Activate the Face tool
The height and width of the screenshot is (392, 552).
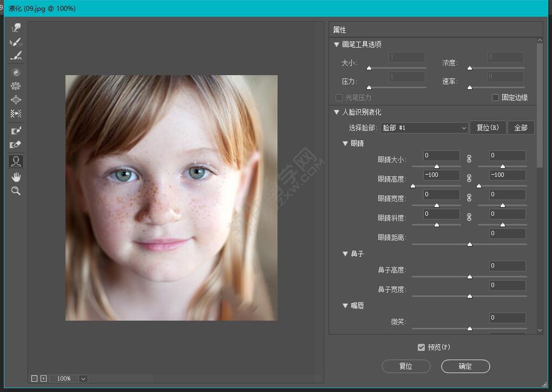pyautogui.click(x=16, y=161)
